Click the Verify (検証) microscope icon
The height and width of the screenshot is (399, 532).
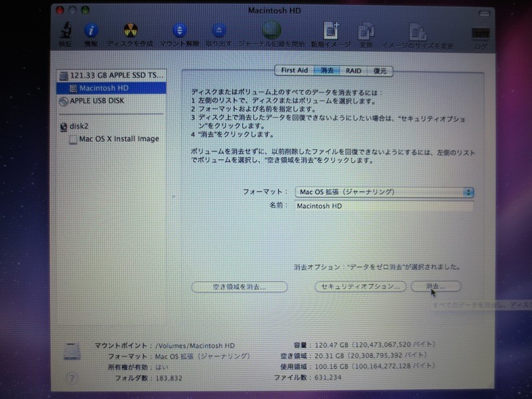point(66,31)
